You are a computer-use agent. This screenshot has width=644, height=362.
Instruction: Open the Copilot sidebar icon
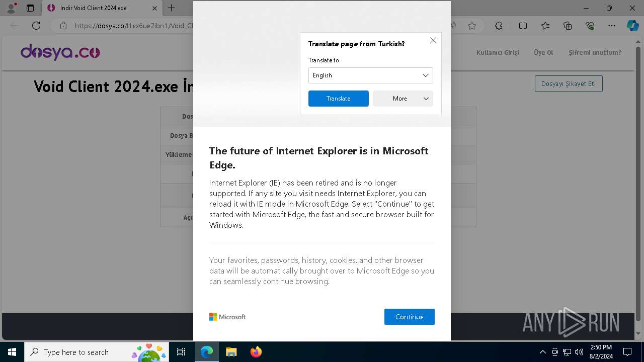coord(632,26)
